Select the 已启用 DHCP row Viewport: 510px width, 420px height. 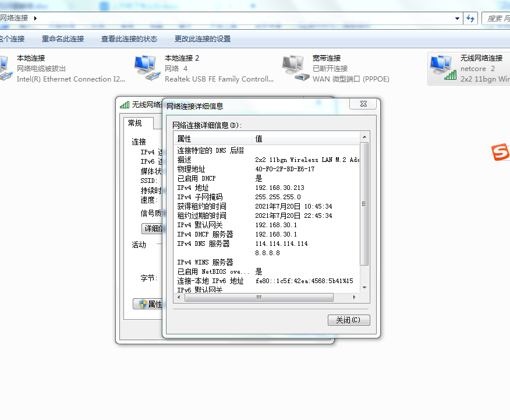pyautogui.click(x=267, y=178)
